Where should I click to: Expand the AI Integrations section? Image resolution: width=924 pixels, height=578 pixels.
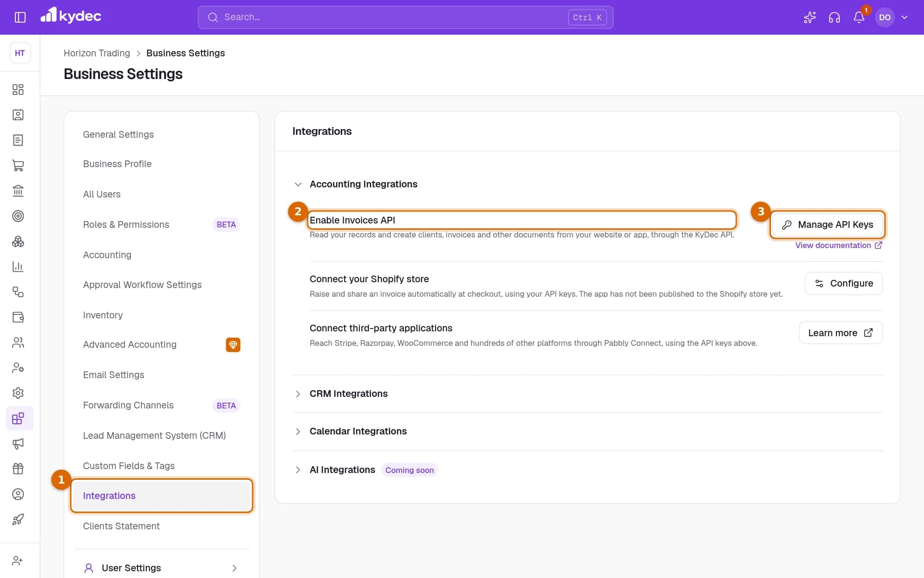coord(298,470)
